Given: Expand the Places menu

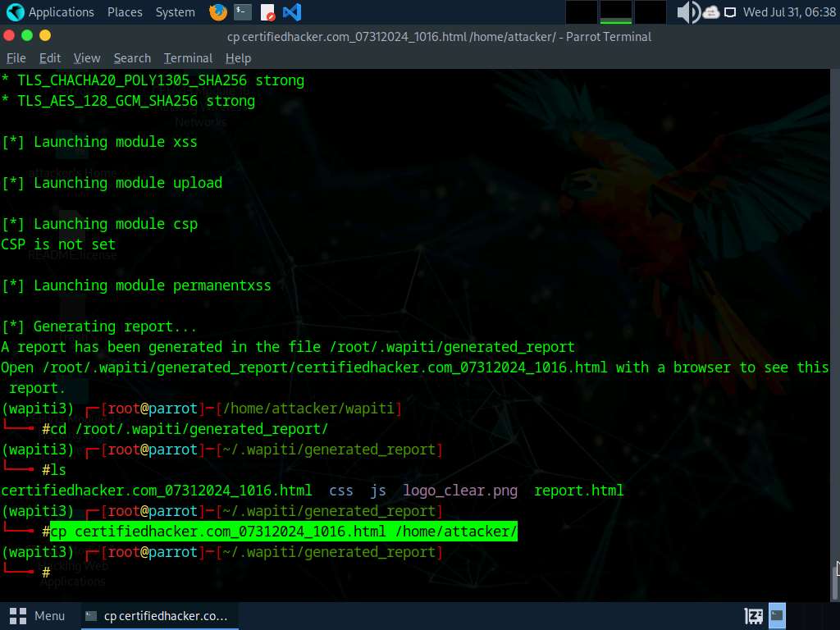Looking at the screenshot, I should pyautogui.click(x=125, y=12).
